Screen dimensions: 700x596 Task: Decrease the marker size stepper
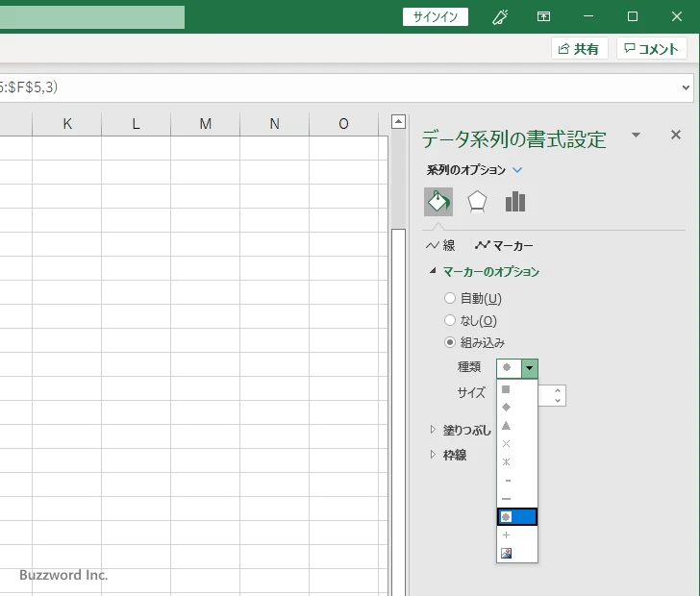[x=557, y=401]
